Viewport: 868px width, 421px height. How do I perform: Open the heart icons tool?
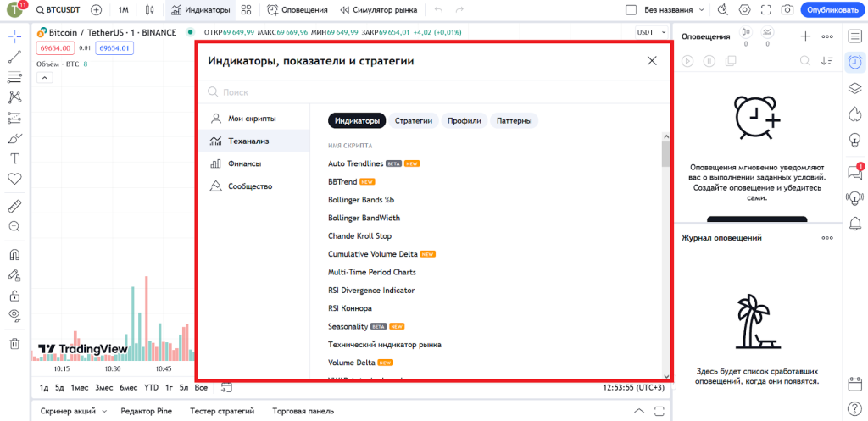[x=15, y=179]
